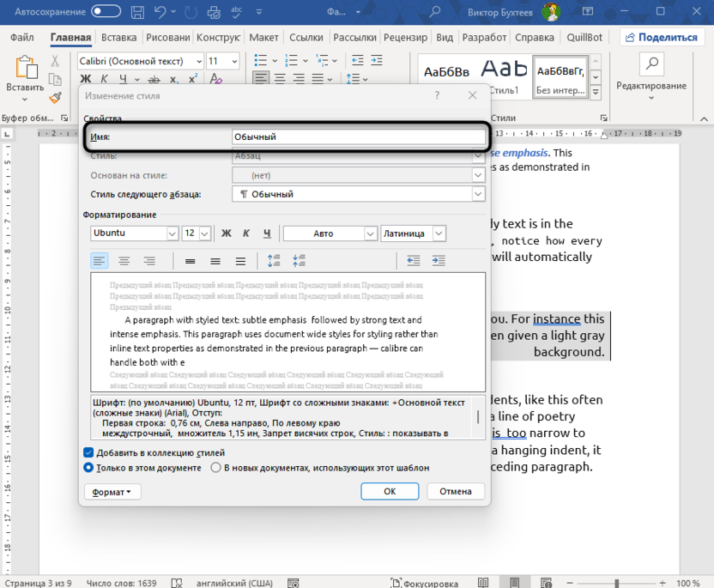714x588 pixels.
Task: Toggle 'Добавить в коллекцию стилей' checkbox
Action: tap(88, 452)
